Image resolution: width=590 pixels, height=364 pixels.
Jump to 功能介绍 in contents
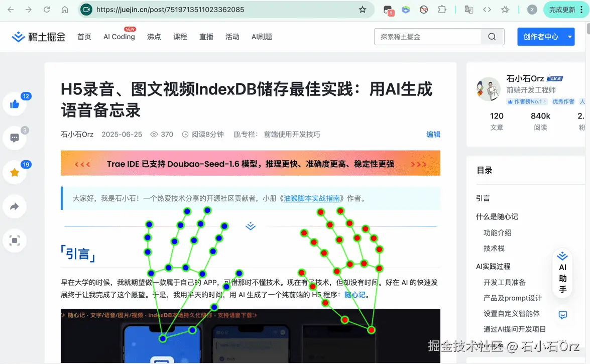pos(498,232)
